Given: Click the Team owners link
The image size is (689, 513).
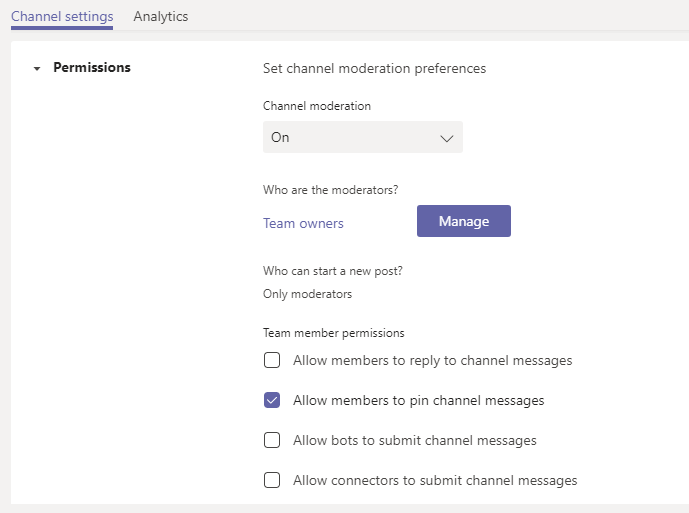Looking at the screenshot, I should (x=303, y=223).
